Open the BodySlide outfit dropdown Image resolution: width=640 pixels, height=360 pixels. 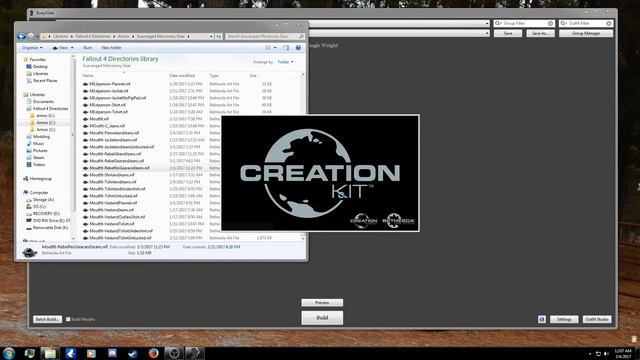[x=487, y=24]
